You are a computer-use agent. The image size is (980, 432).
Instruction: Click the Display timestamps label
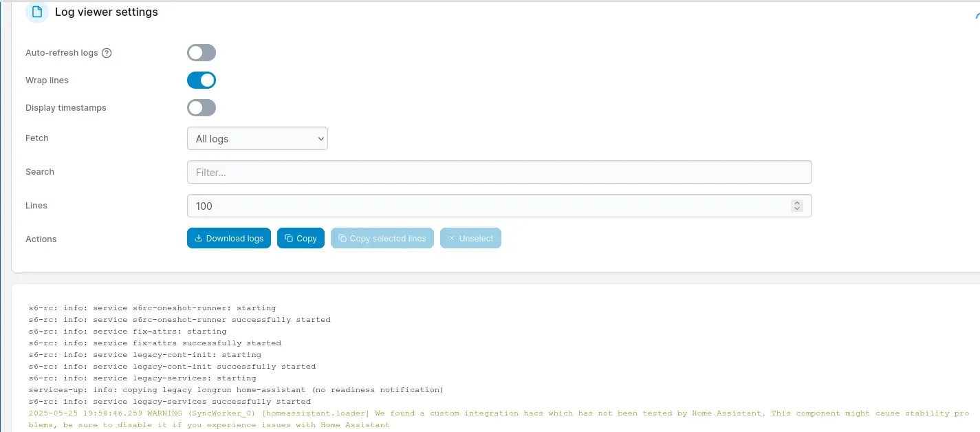(x=66, y=108)
